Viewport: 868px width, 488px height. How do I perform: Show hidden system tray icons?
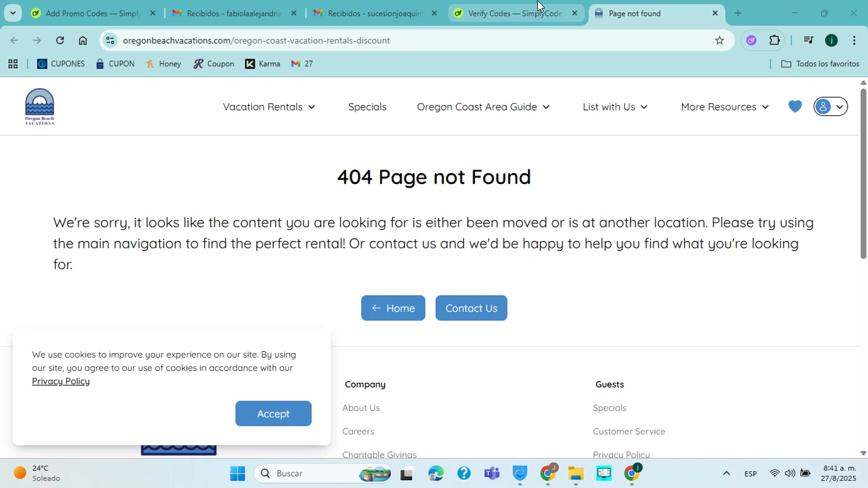[x=726, y=474]
